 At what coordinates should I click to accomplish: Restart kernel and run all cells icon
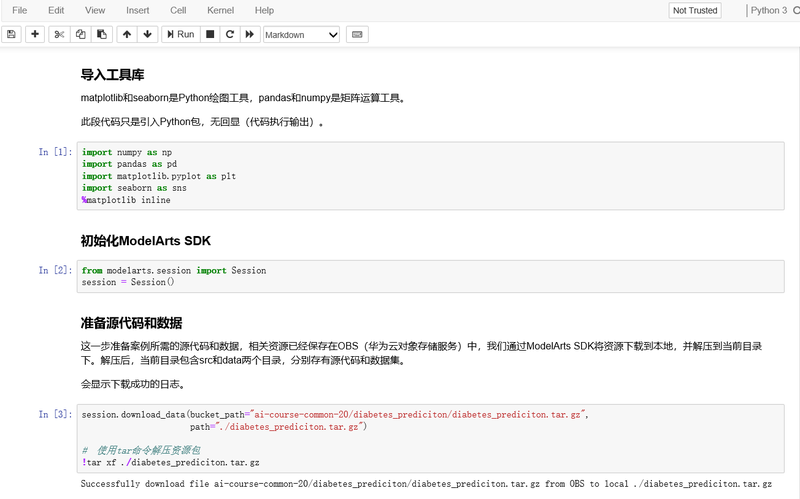coord(249,34)
